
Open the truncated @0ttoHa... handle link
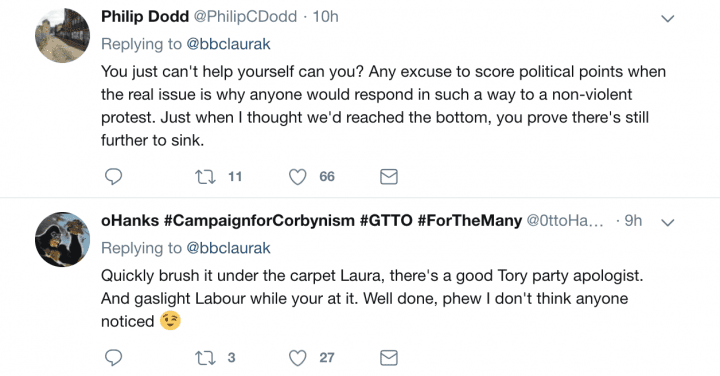565,220
